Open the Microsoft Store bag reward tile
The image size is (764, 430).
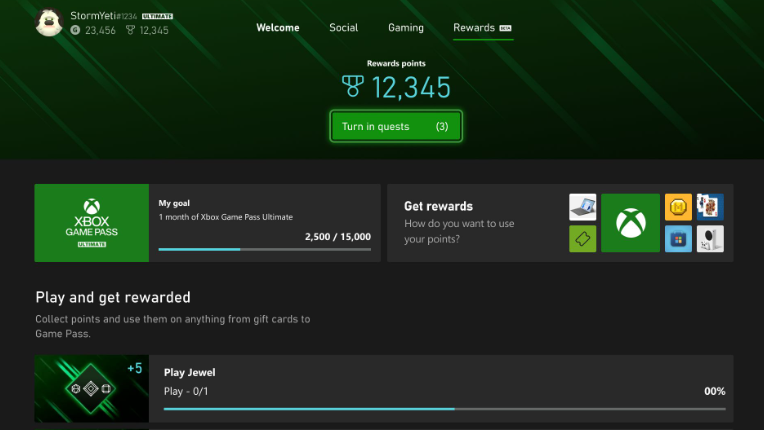pyautogui.click(x=678, y=239)
